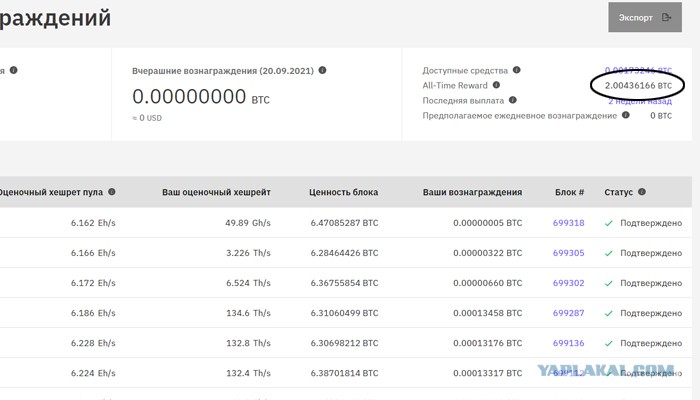Image resolution: width=700 pixels, height=400 pixels.
Task: Click block value 6.28464426 BTC
Action: click(x=344, y=253)
